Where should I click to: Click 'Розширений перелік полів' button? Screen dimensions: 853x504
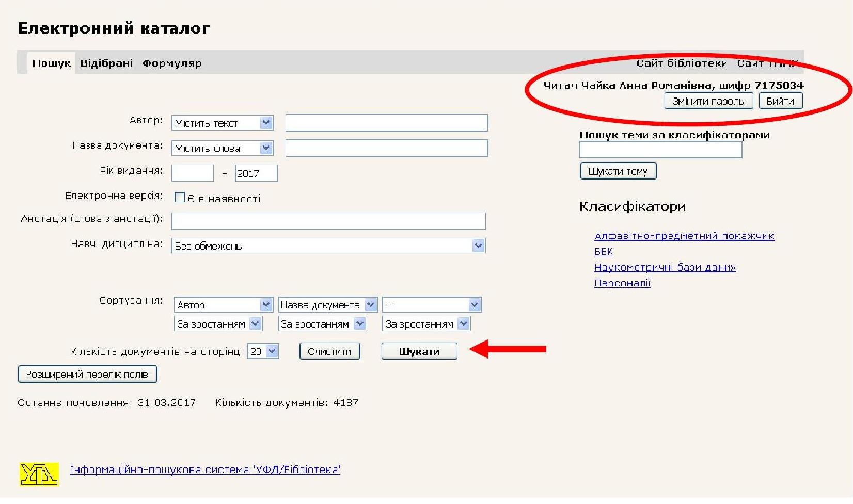click(87, 374)
